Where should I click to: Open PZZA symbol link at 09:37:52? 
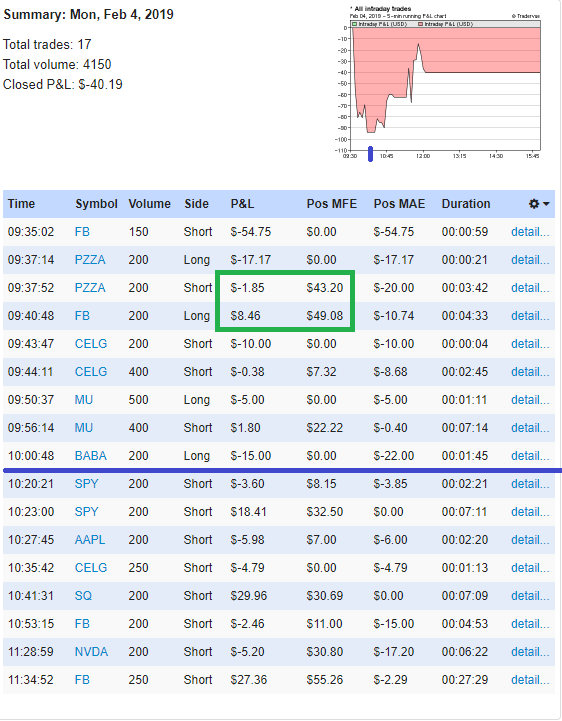click(90, 288)
